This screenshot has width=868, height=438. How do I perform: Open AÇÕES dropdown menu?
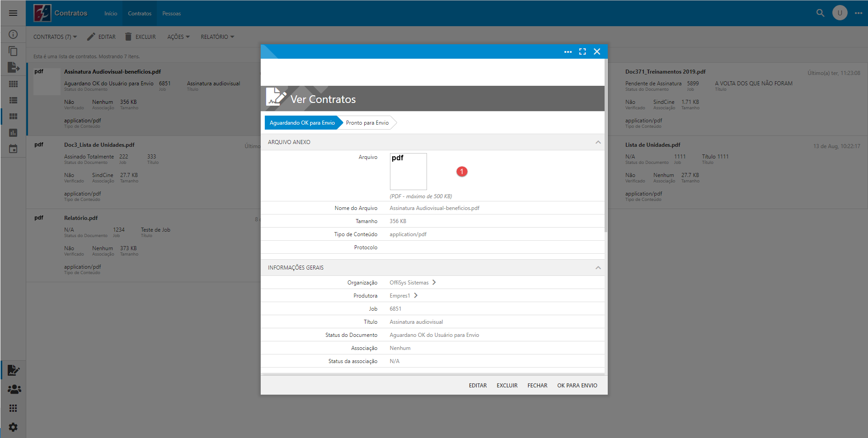pyautogui.click(x=178, y=37)
